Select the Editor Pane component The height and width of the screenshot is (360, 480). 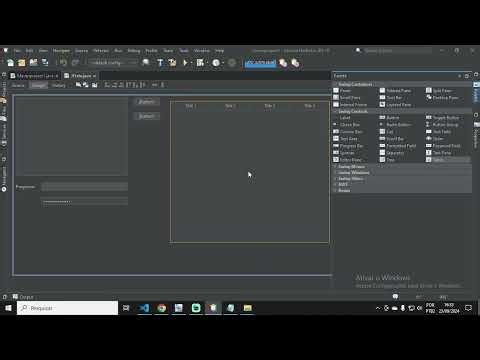pyautogui.click(x=348, y=160)
